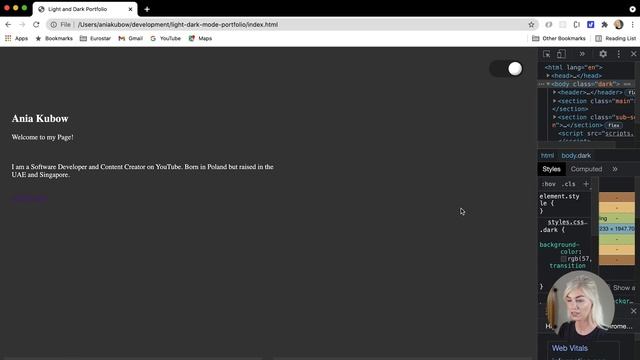Collapse the body class dark element
Viewport: 640px width, 360px height.
pos(548,84)
